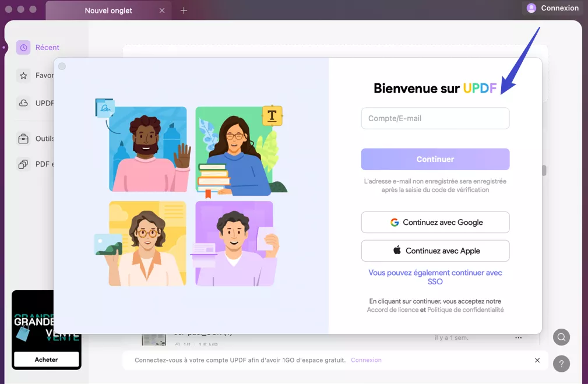Close the Nouvel onglet tab

[x=162, y=10]
